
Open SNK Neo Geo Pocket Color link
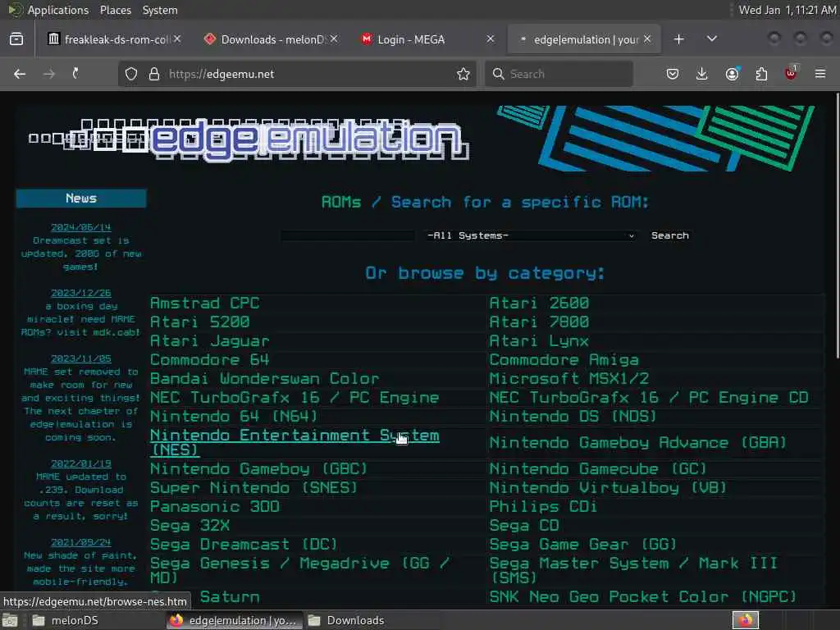643,597
